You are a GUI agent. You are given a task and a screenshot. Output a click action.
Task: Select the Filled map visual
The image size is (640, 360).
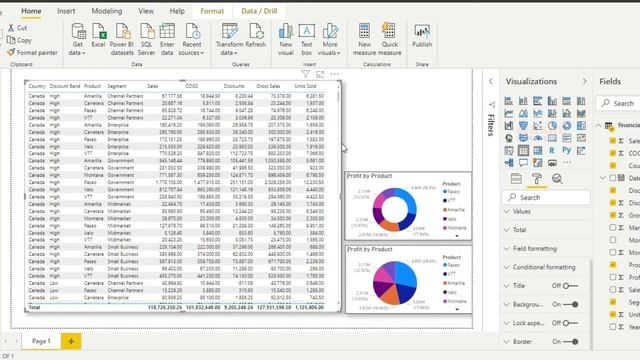point(523,138)
